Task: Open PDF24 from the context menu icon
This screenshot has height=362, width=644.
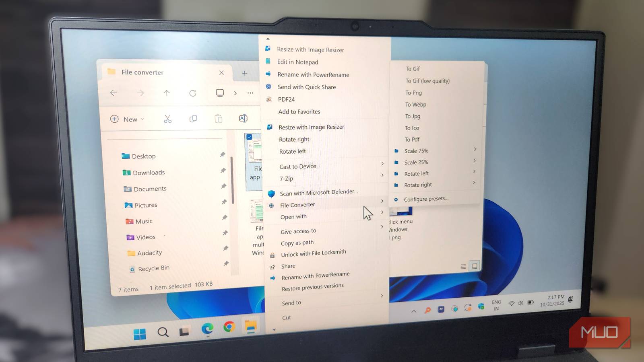Action: (269, 99)
